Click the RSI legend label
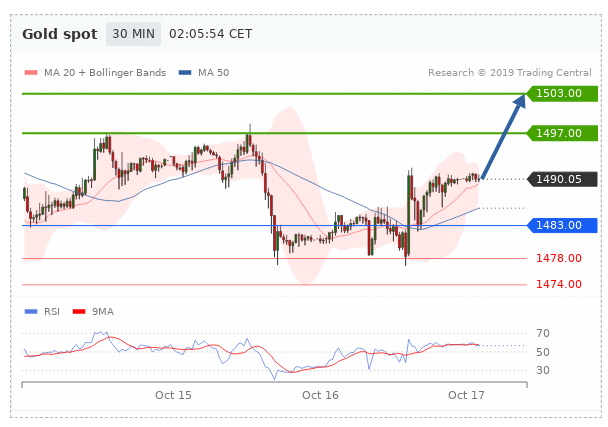608x427 pixels. pos(52,311)
